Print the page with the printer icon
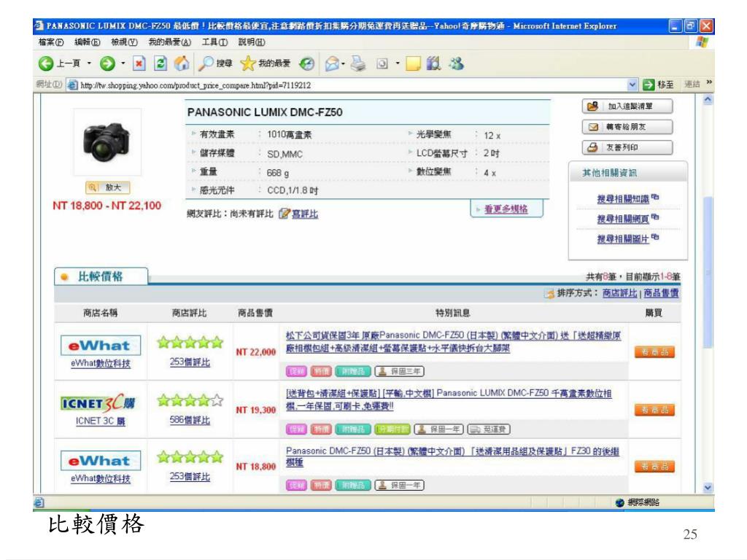 358,63
